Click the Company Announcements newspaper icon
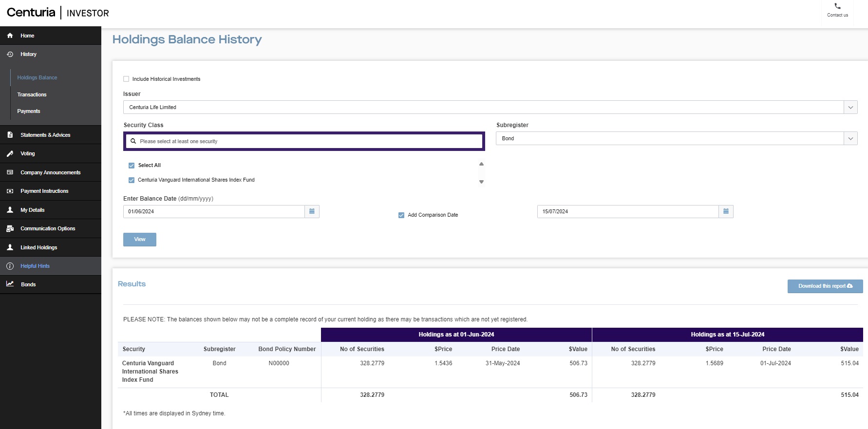The image size is (868, 429). tap(10, 172)
